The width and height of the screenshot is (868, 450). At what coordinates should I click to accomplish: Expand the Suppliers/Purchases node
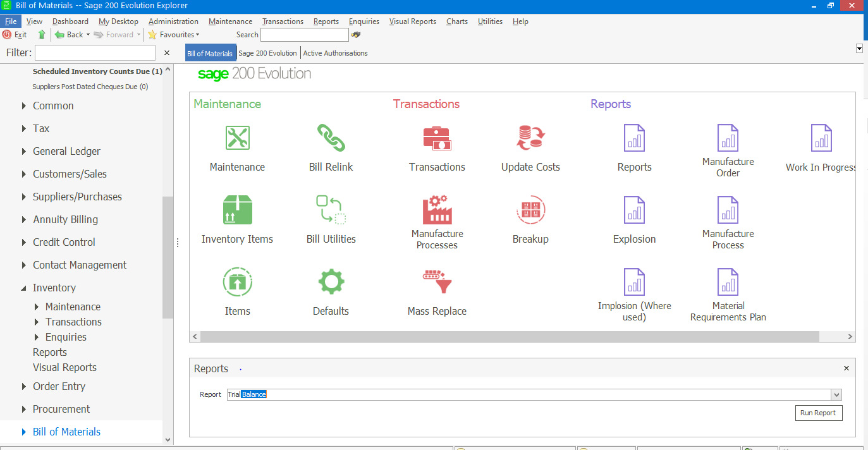tap(24, 197)
